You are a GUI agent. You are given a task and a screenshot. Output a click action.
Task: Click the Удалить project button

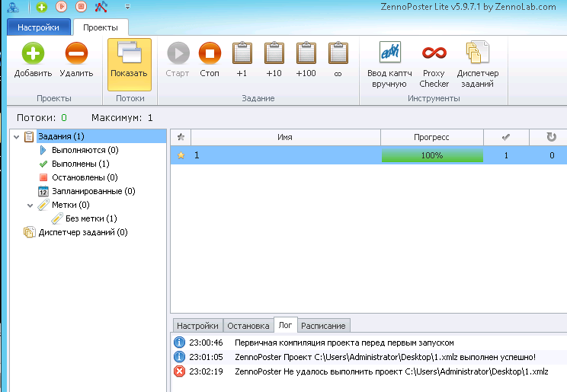(x=76, y=60)
